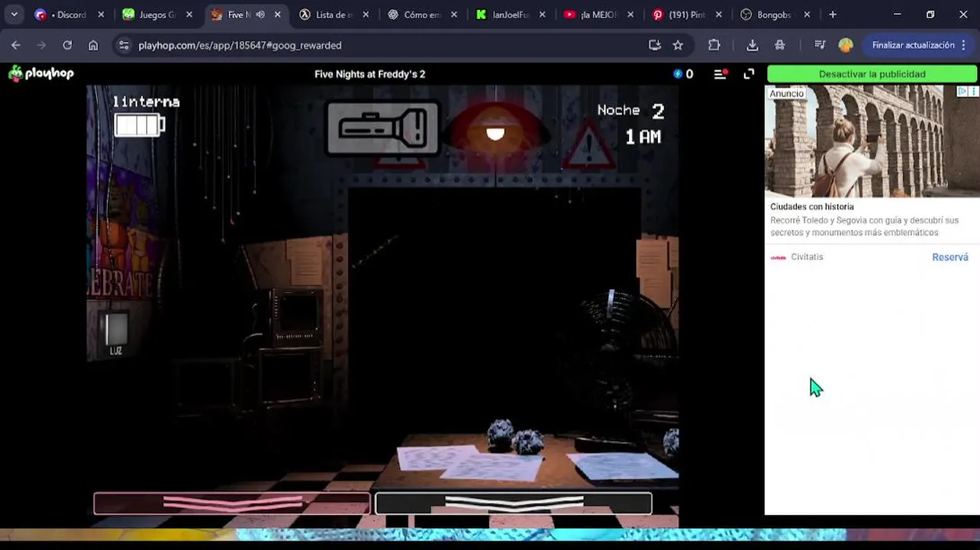The image size is (980, 550).
Task: Bookmark this page with the star icon
Action: [678, 45]
